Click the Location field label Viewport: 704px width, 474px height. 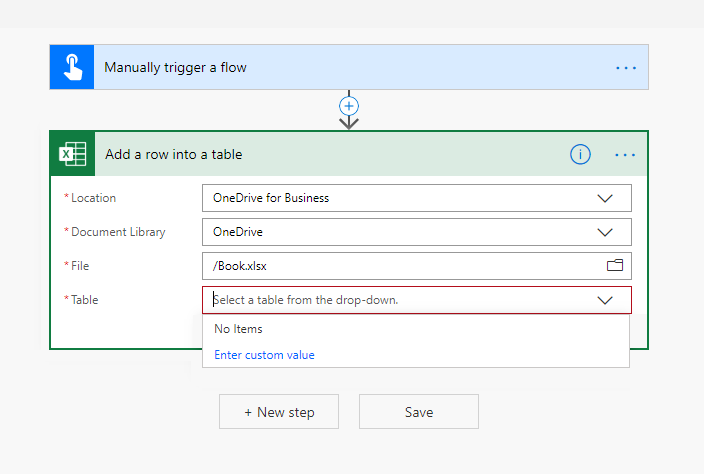tap(93, 198)
